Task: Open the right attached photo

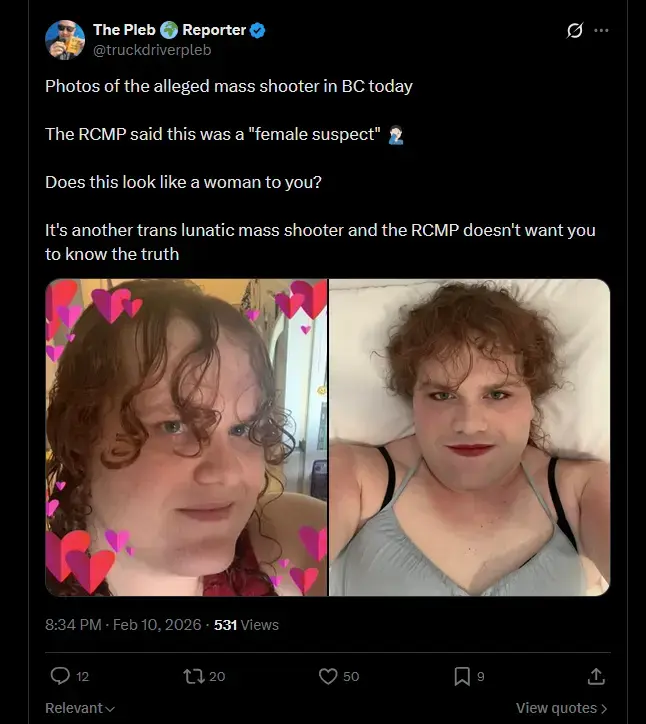Action: click(x=470, y=437)
